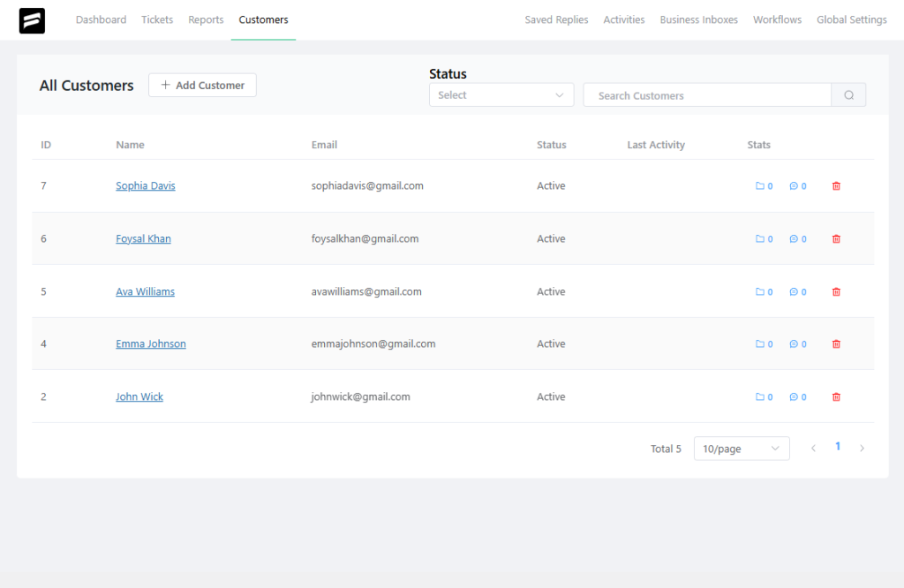Viewport: 904px width, 588px height.
Task: Open the 10/page size dropdown
Action: 742,449
